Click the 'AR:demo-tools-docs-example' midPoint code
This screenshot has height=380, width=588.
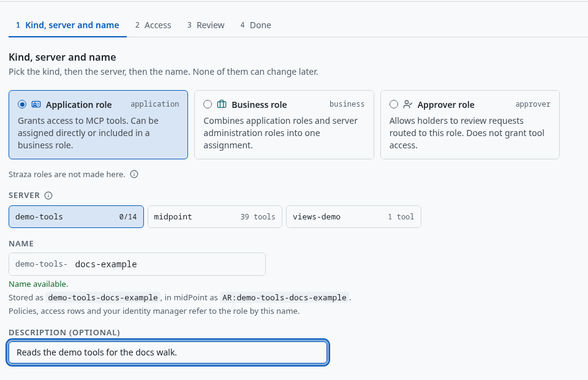[284, 297]
